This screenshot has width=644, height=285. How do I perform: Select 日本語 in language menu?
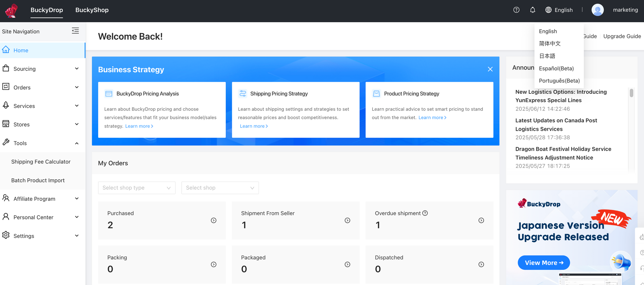point(559,56)
